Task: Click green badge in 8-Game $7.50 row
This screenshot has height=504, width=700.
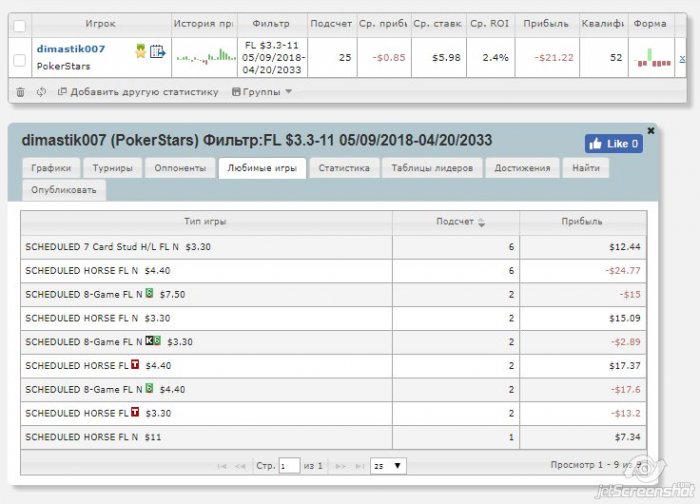Action: pos(150,293)
